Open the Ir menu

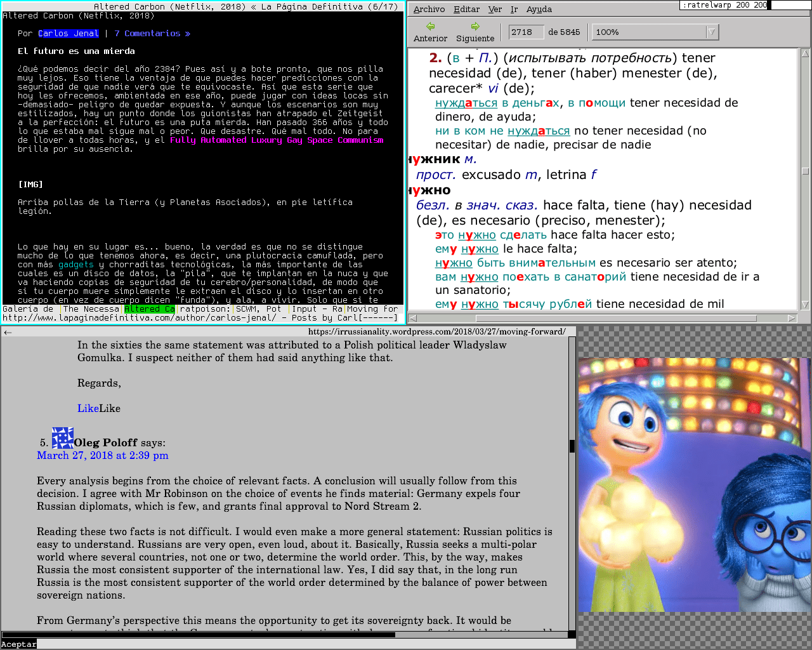[514, 9]
